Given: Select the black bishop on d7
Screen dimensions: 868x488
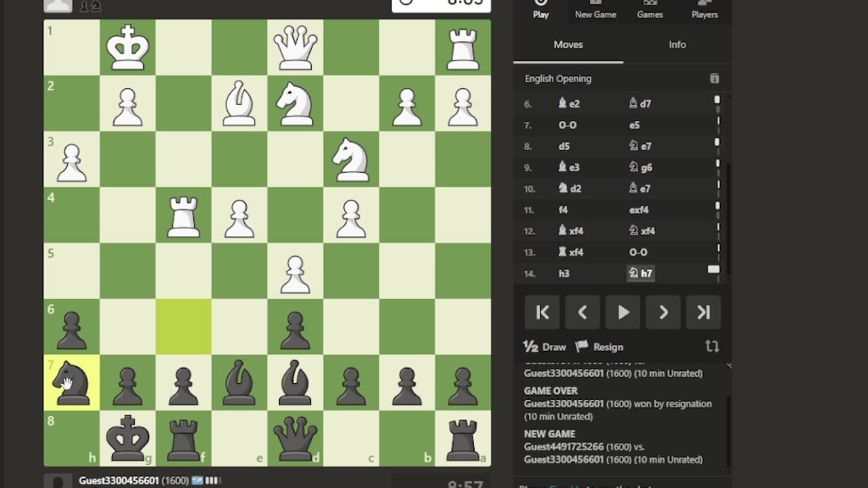Looking at the screenshot, I should (x=295, y=383).
